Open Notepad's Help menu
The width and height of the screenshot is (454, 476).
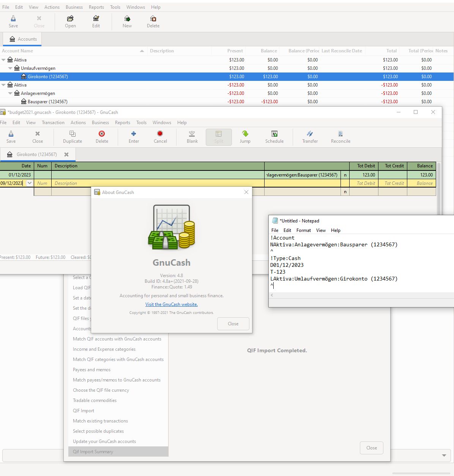tap(336, 230)
